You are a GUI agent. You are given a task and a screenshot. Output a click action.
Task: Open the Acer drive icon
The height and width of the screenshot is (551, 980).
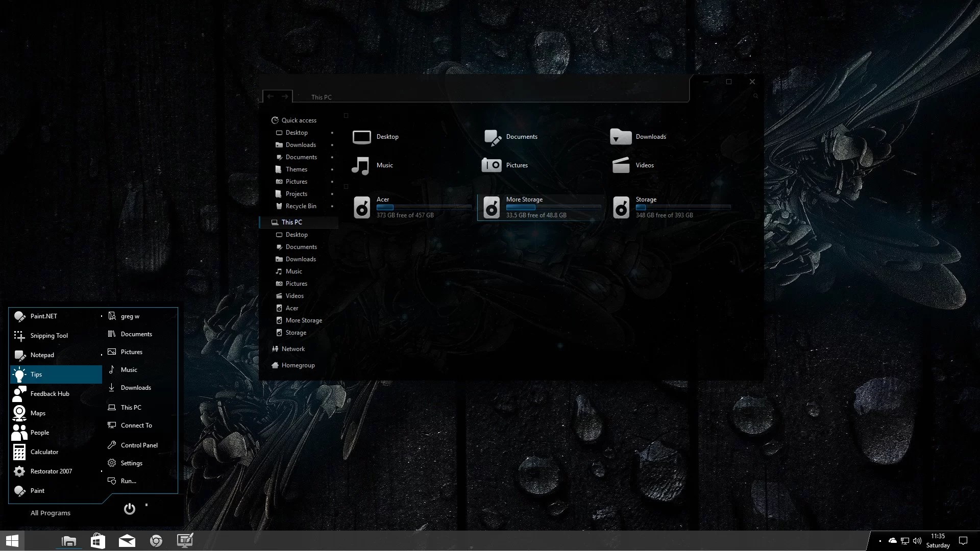coord(362,208)
